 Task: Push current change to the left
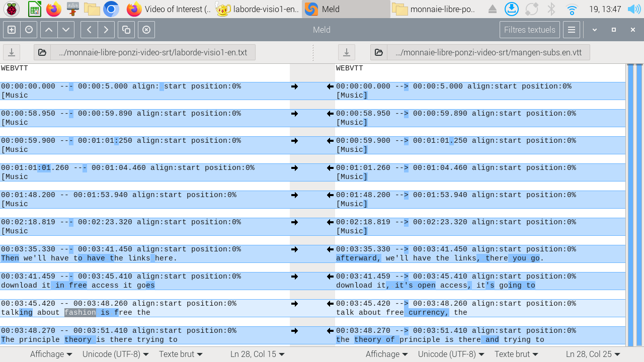[x=89, y=30]
